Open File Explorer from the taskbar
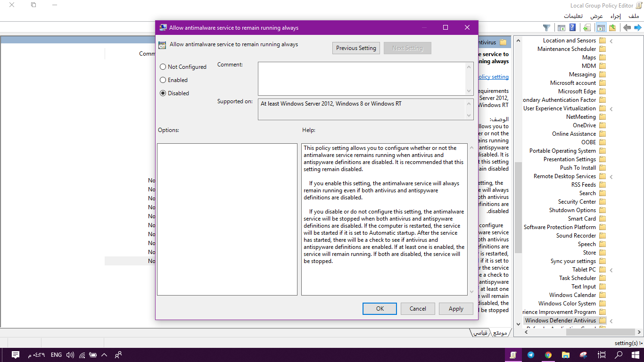 pos(566,355)
